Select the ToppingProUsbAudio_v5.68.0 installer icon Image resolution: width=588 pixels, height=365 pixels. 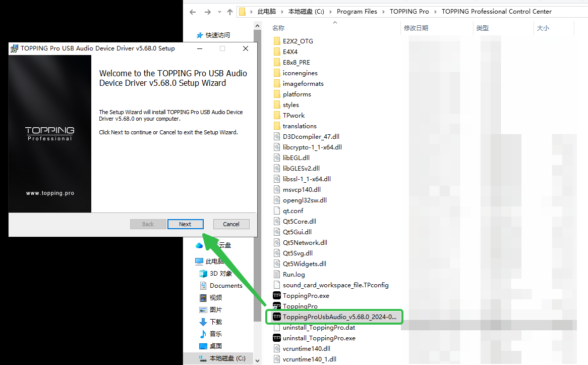point(276,317)
